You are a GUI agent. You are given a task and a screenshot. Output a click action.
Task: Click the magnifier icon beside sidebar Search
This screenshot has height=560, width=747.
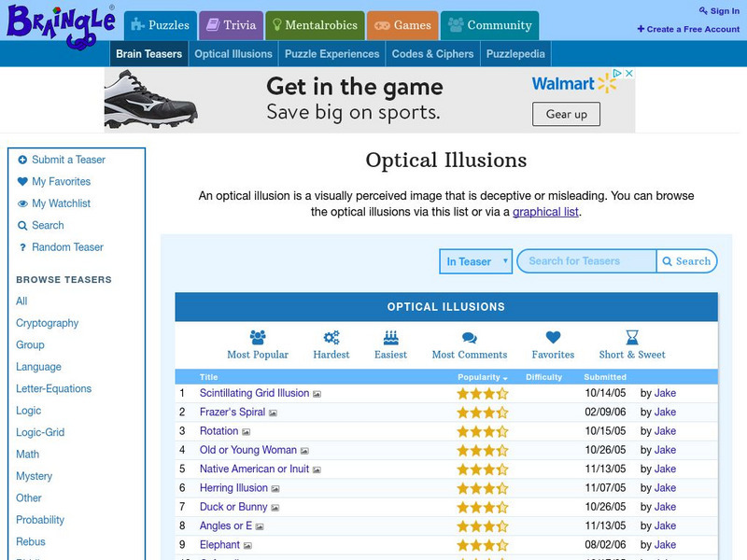pyautogui.click(x=22, y=225)
